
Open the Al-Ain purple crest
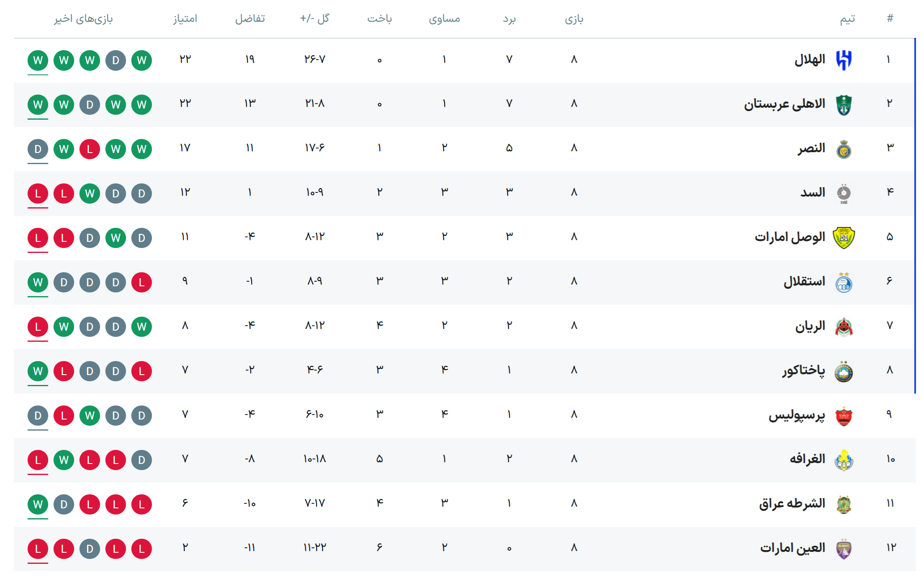coord(844,549)
